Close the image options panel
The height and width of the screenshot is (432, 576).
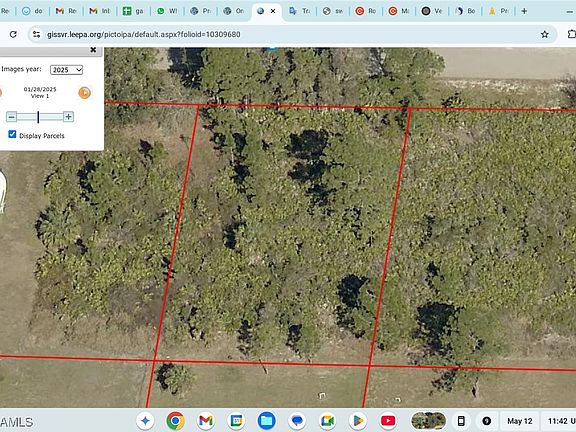93,50
